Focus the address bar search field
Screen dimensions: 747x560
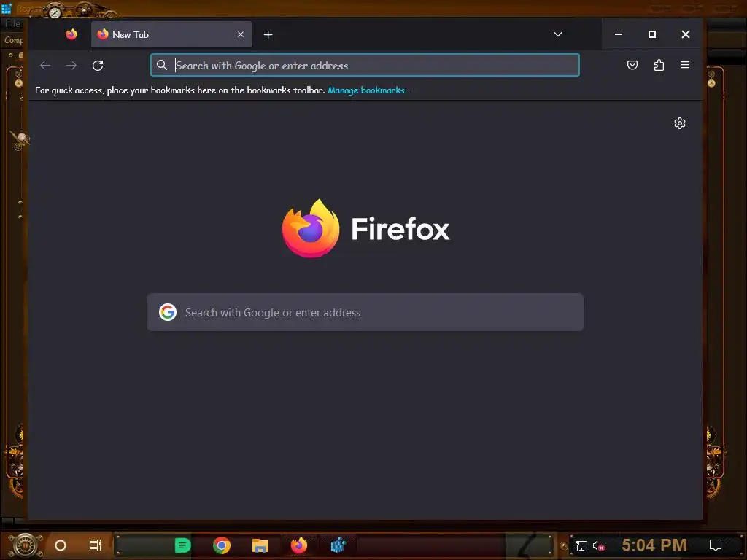pos(365,65)
